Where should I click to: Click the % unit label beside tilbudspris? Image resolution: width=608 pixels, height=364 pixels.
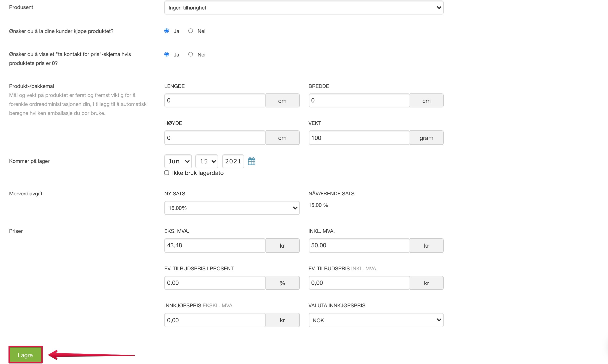click(x=282, y=283)
